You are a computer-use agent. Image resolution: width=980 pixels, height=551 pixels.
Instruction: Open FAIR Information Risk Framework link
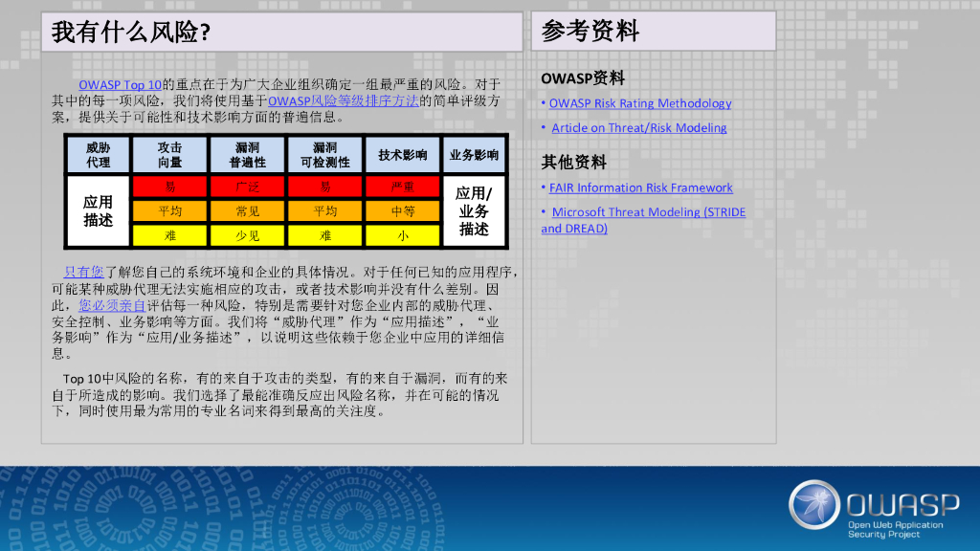640,187
